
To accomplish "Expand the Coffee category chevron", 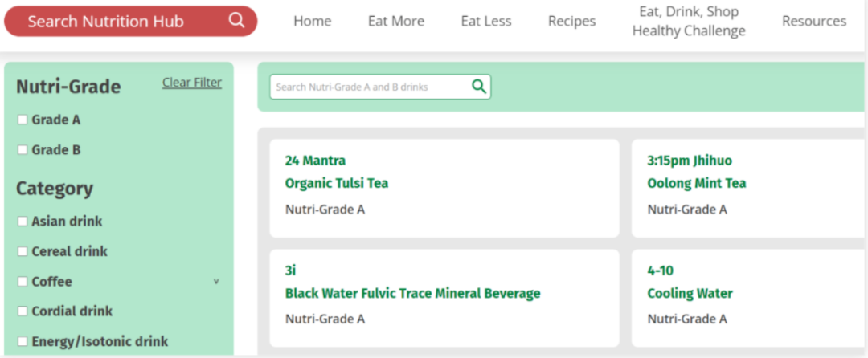I will [215, 282].
